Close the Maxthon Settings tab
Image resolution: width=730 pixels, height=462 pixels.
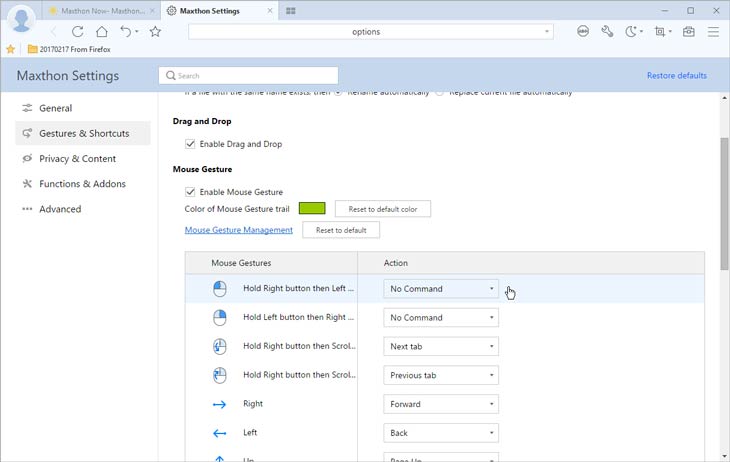point(270,10)
